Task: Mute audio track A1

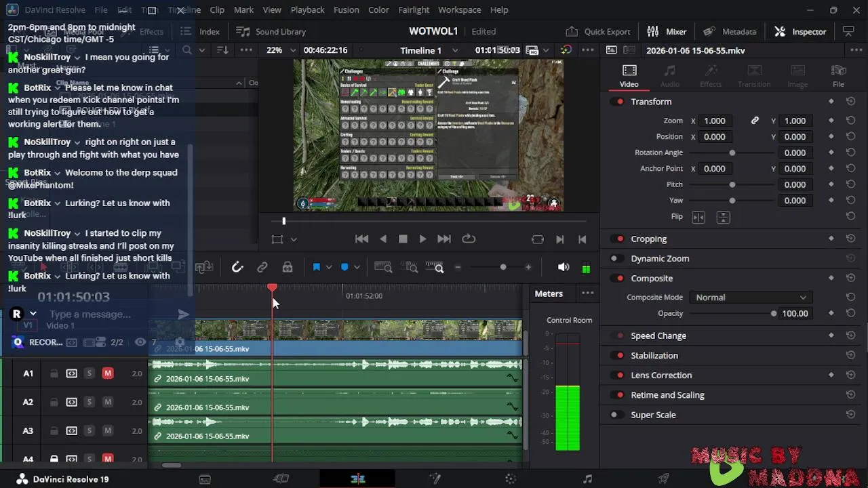Action: [108, 373]
